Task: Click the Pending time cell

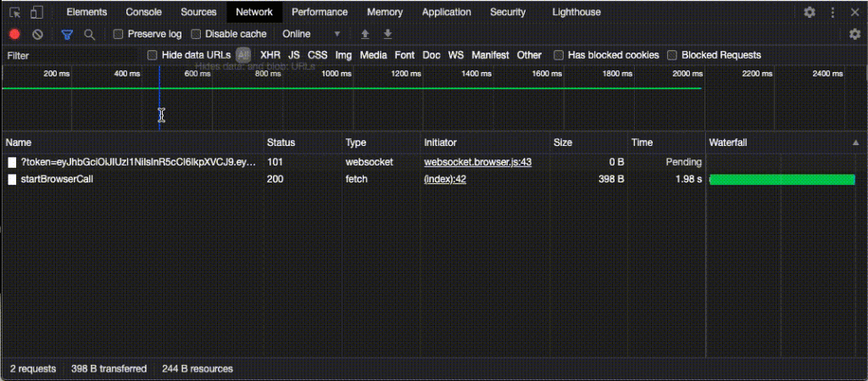Action: coord(684,162)
